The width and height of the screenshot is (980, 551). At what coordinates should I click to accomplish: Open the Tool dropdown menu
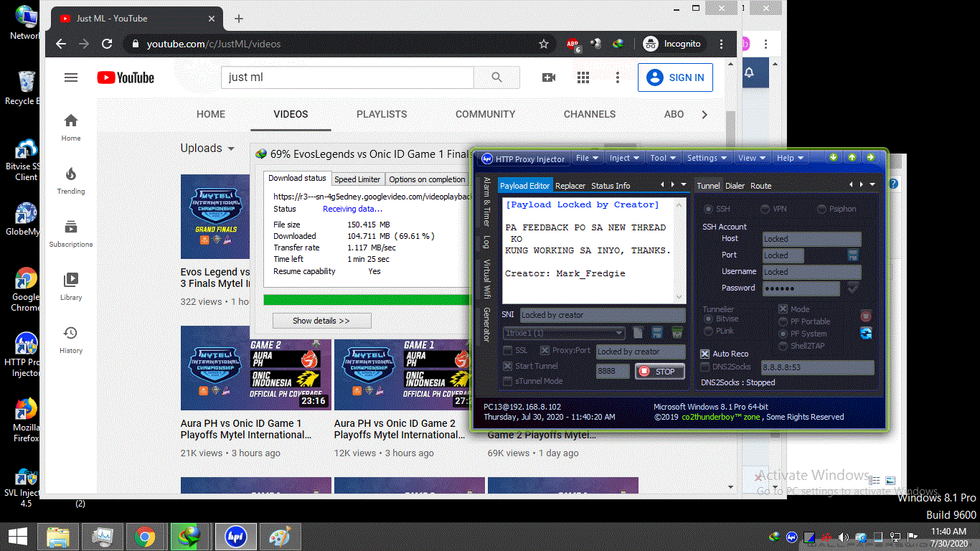[x=663, y=158]
